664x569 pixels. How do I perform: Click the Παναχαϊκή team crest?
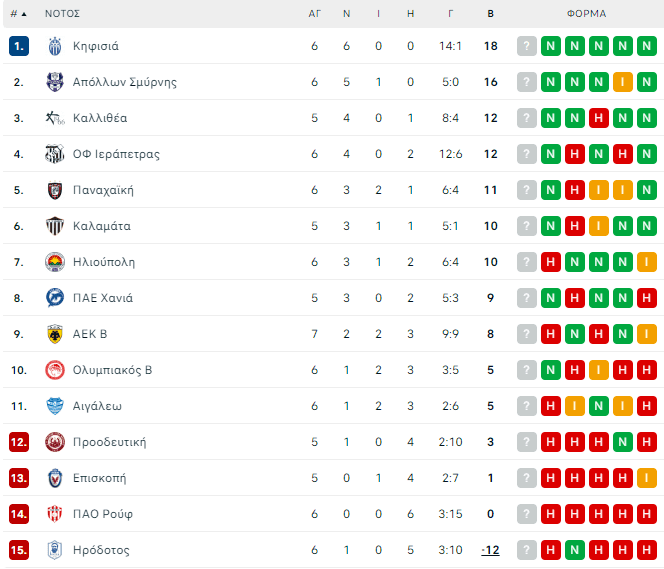click(x=55, y=190)
